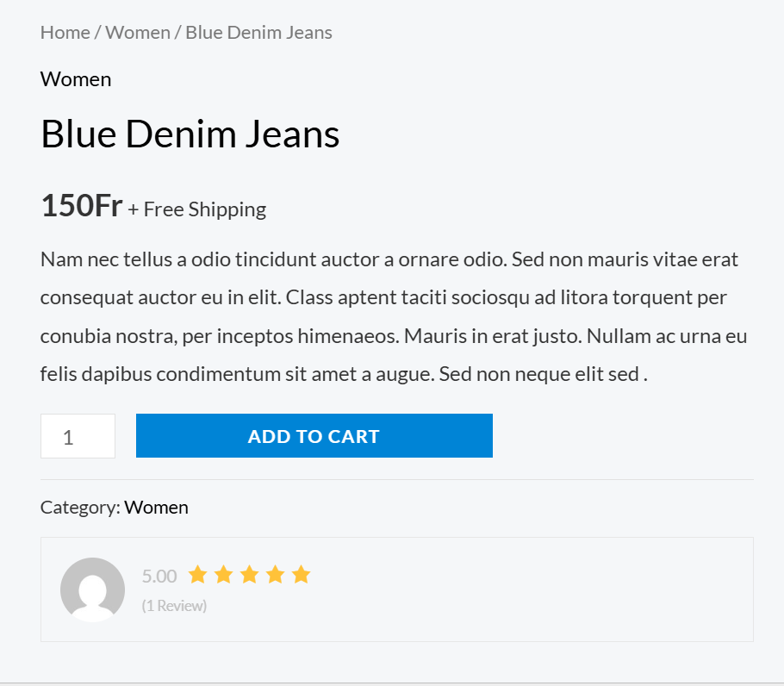Open the (1 Review) link

point(174,606)
